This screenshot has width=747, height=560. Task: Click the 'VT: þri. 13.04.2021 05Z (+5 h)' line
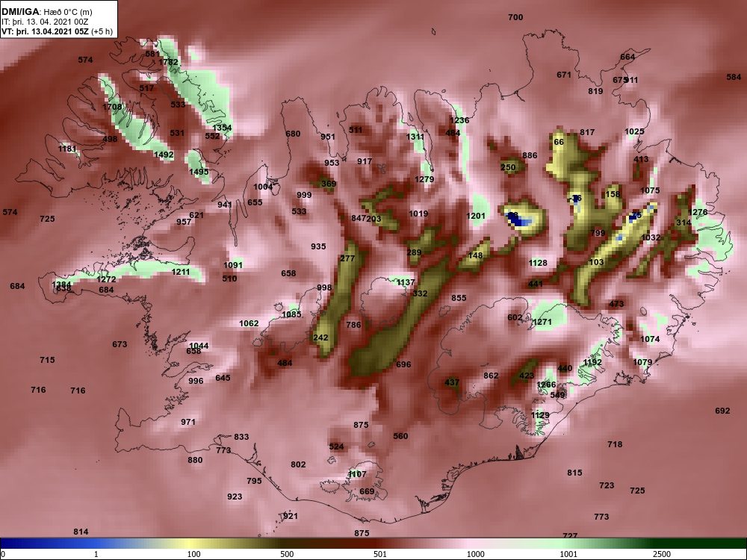(x=58, y=31)
